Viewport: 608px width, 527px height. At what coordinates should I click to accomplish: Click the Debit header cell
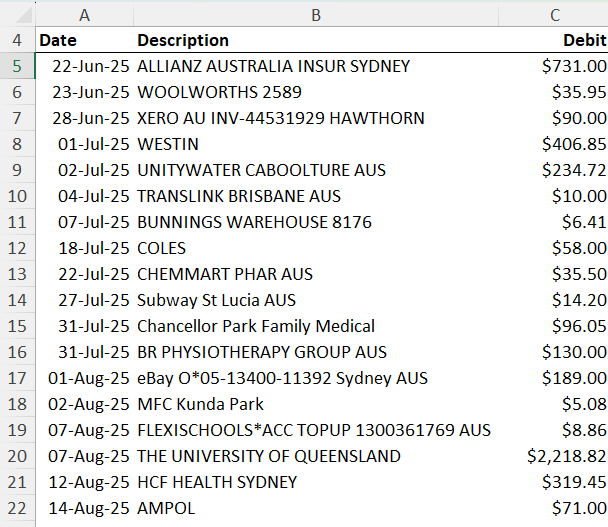click(553, 40)
